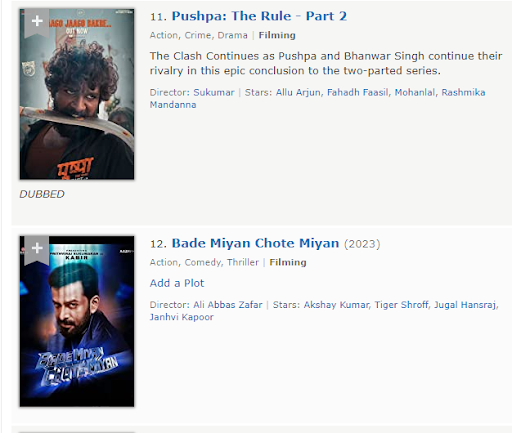Select the Pushpa plot summary text
Screen dimensions: 512x433
[326, 63]
